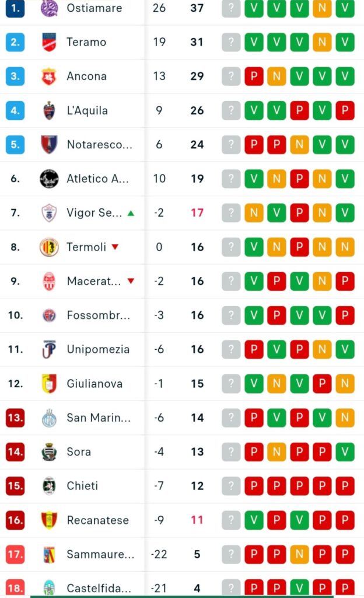Click the Ostiamare team crest icon
The width and height of the screenshot is (364, 598).
pyautogui.click(x=49, y=8)
